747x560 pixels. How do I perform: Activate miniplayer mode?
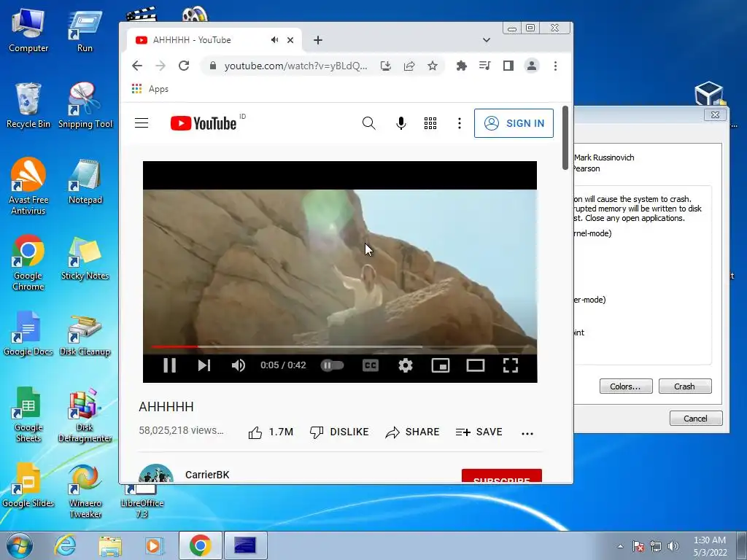(x=440, y=365)
